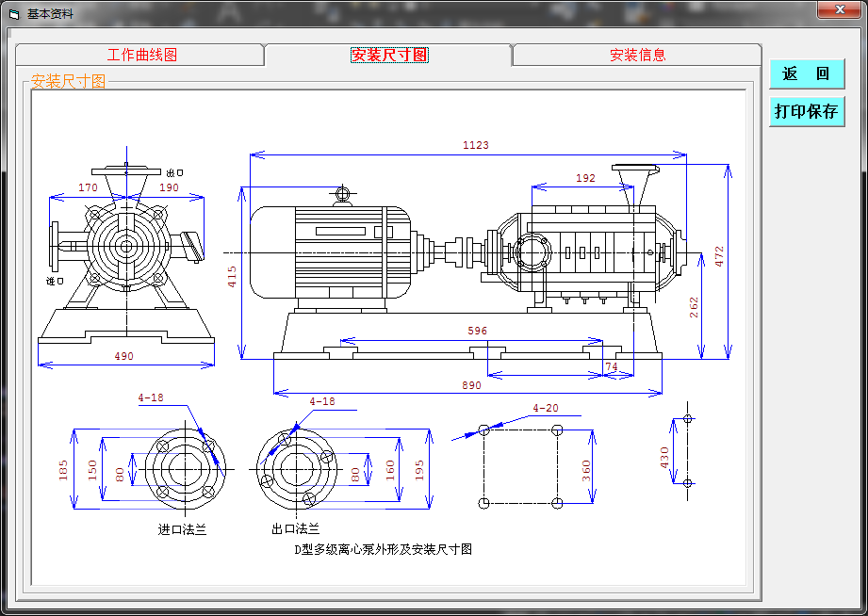Screen dimensions: 868x616
Task: Click the 890 base length dimension
Action: [x=471, y=385]
